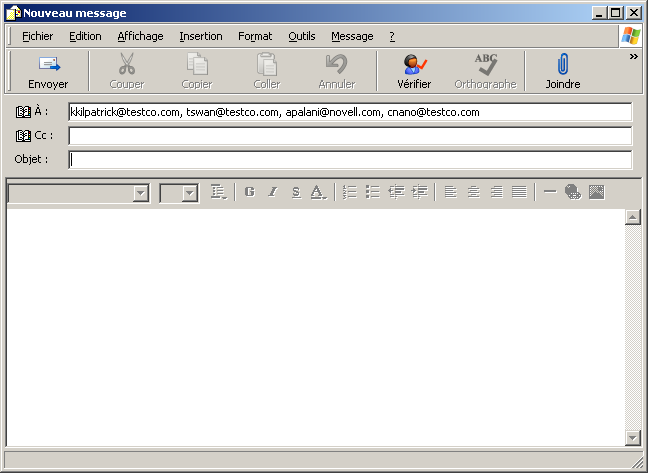The image size is (648, 473).
Task: Increase paragraph indent
Action: point(419,192)
